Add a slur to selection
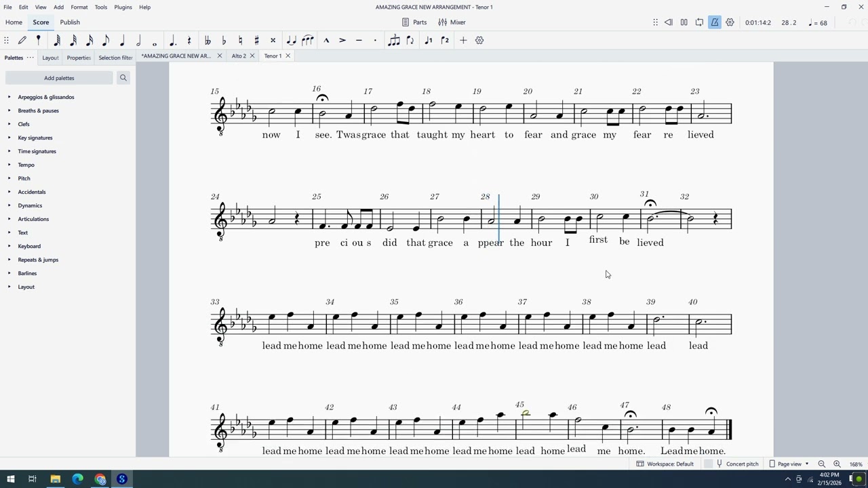 click(307, 41)
